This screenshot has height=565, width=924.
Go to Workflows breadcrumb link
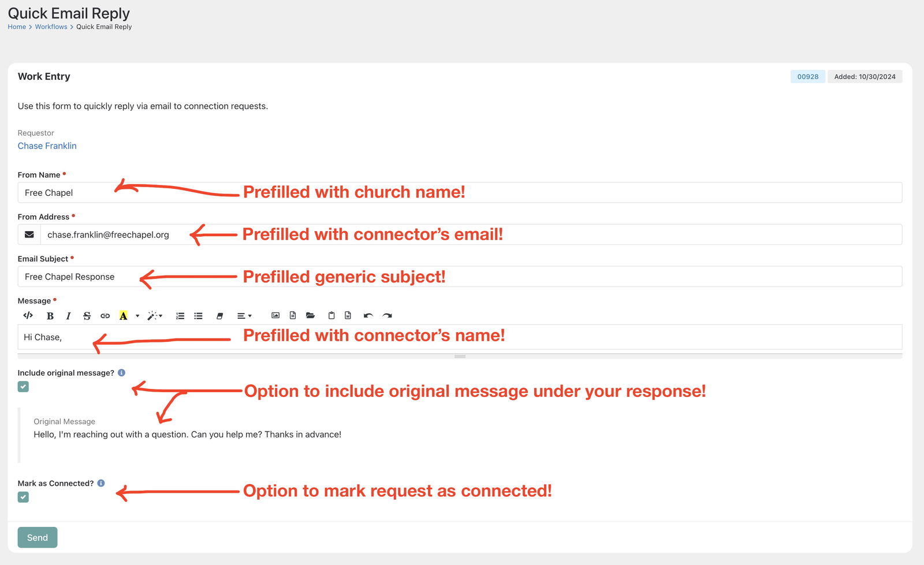[x=51, y=27]
